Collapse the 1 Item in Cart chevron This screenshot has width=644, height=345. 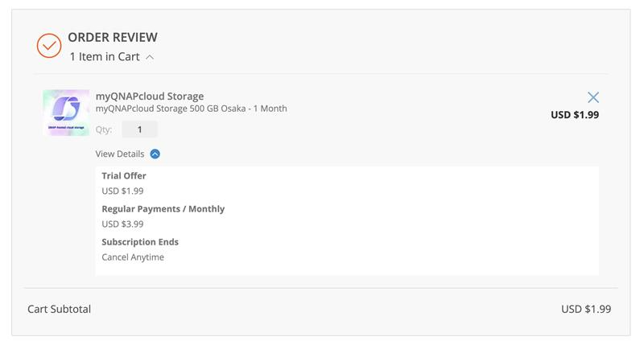[x=151, y=57]
